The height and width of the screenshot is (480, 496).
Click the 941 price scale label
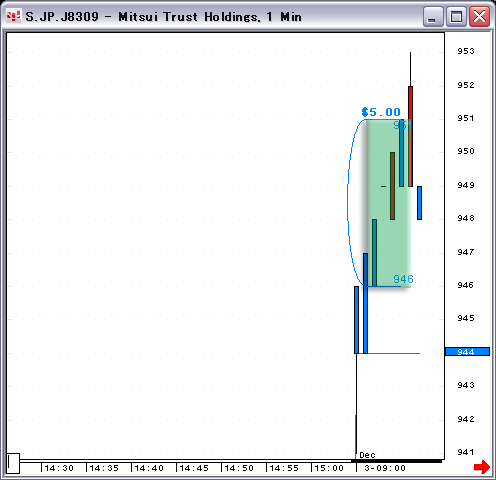click(x=466, y=452)
